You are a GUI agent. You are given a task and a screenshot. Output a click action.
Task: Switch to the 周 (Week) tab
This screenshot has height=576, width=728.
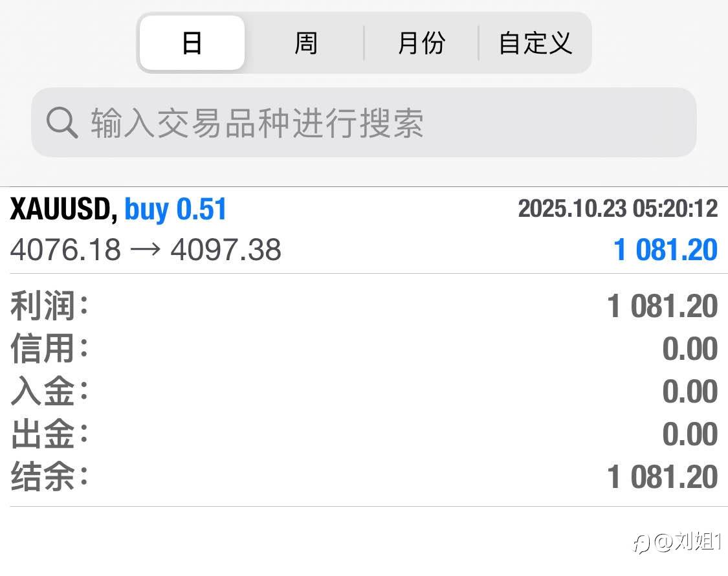point(305,43)
